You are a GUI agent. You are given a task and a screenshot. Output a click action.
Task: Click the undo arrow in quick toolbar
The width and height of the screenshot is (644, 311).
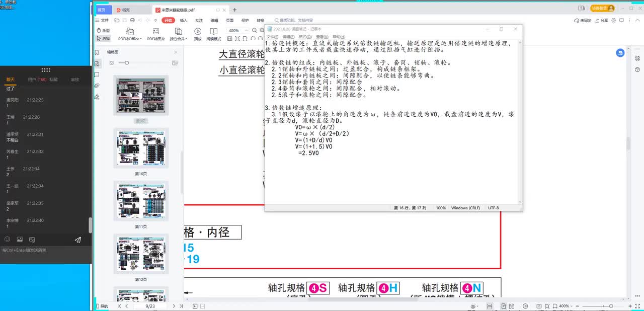(140, 20)
